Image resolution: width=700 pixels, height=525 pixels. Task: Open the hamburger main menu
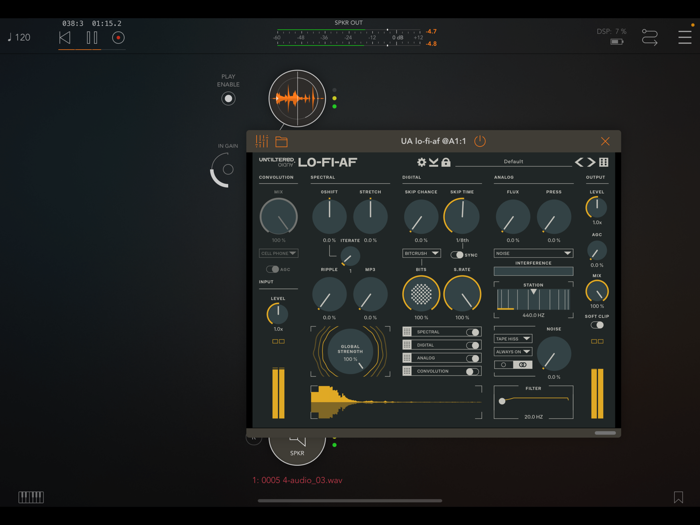tap(685, 38)
